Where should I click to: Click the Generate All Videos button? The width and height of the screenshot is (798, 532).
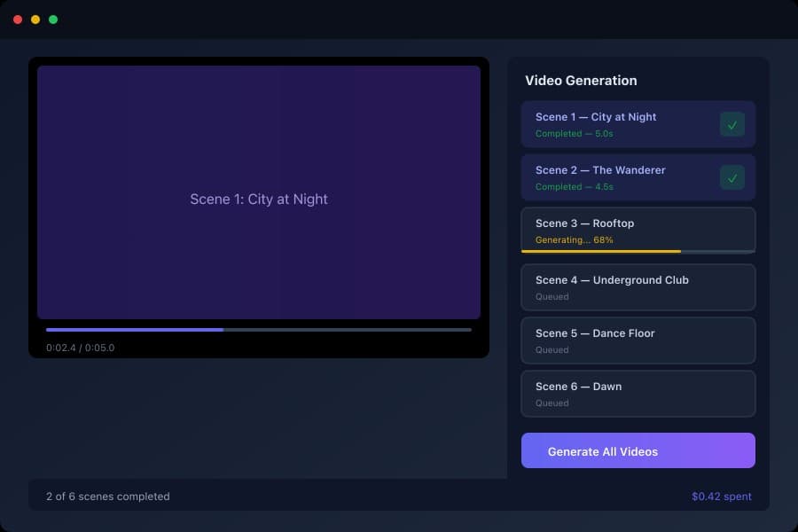coord(638,450)
